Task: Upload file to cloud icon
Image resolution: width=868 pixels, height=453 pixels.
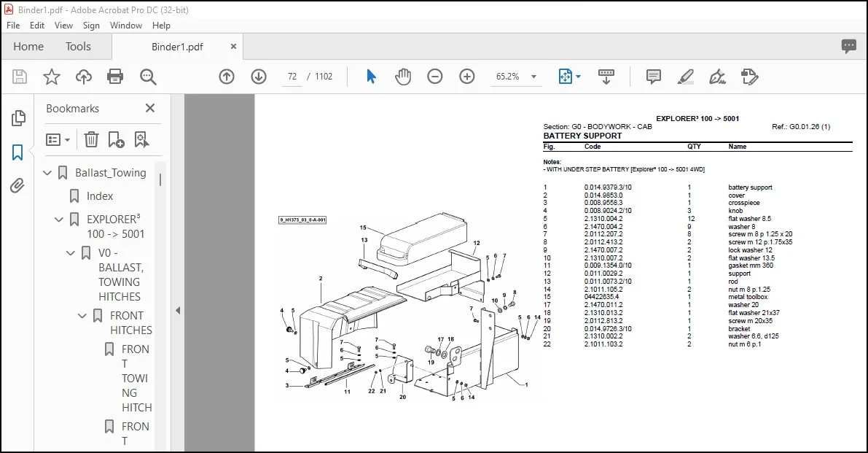Action: (x=84, y=77)
